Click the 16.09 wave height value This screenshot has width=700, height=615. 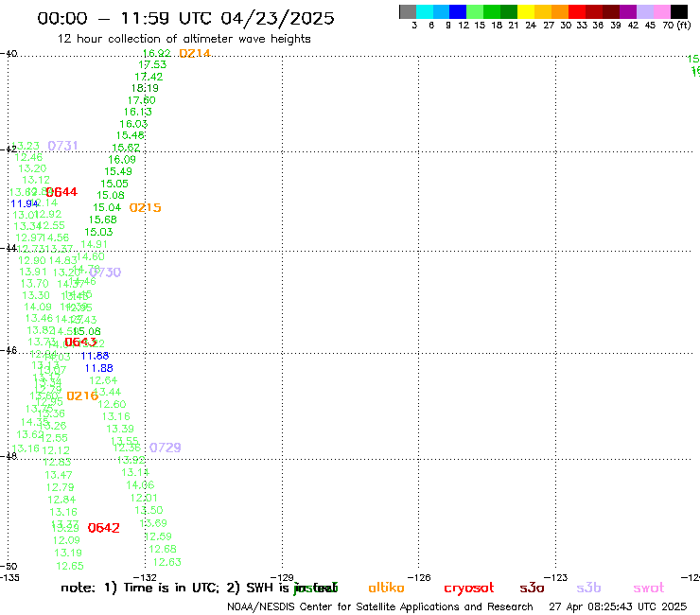[x=122, y=160]
